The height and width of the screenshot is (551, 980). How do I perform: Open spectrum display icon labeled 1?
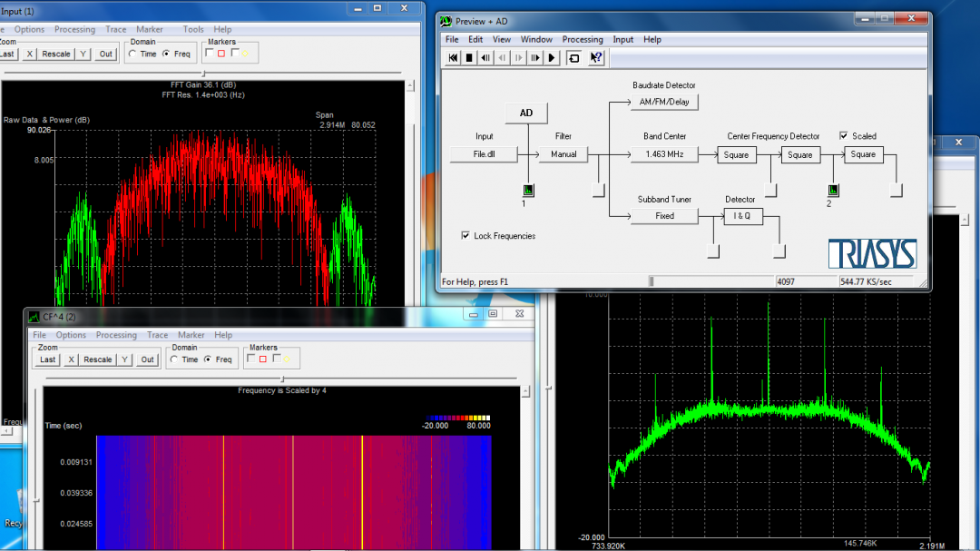[x=528, y=190]
